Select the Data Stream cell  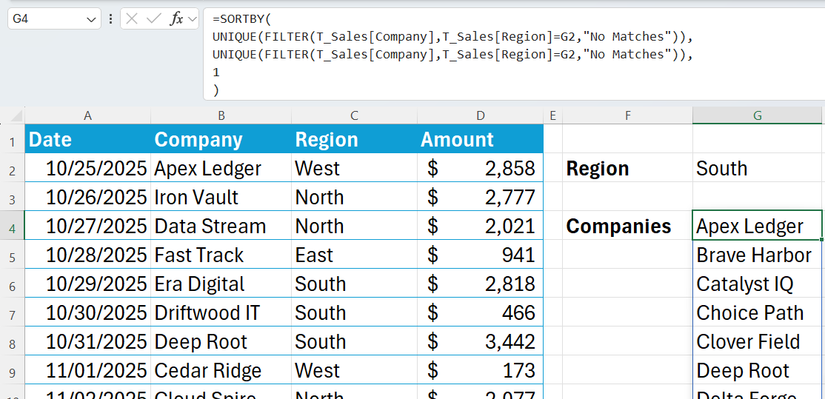[x=221, y=226]
